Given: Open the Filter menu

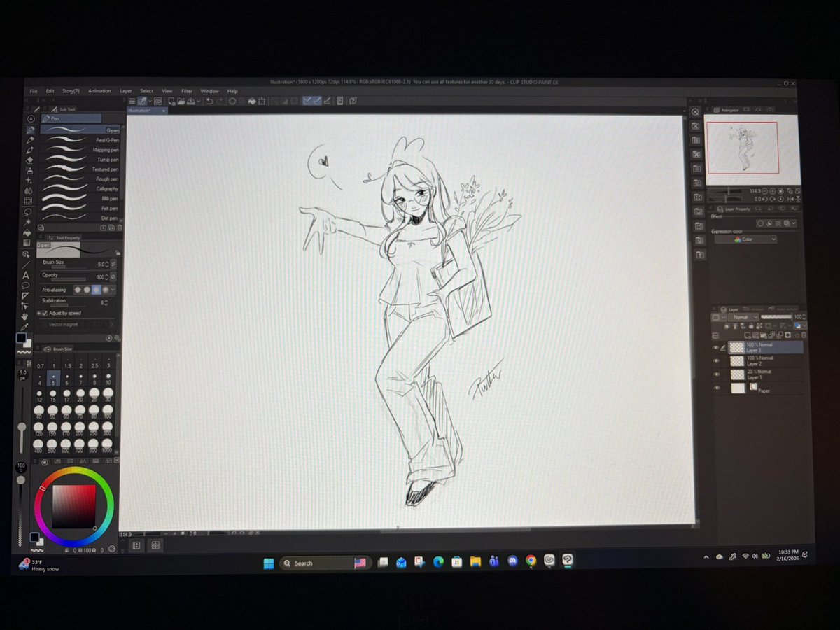Looking at the screenshot, I should pos(187,91).
